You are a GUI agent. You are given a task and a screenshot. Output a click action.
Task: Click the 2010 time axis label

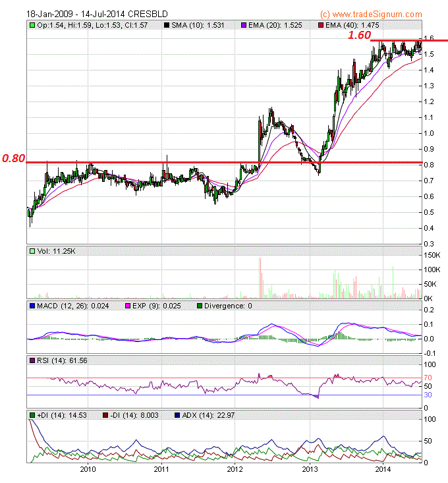88,469
